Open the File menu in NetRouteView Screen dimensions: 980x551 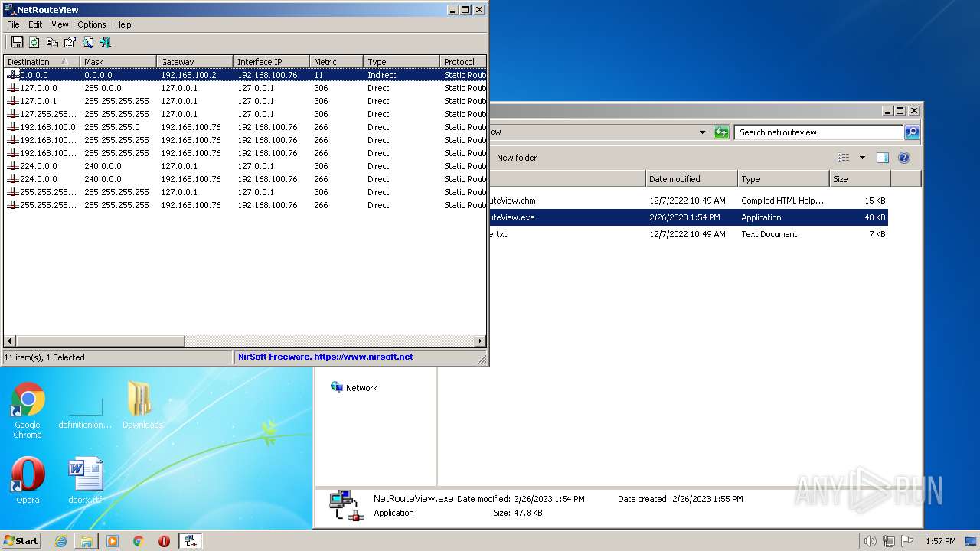[x=13, y=24]
